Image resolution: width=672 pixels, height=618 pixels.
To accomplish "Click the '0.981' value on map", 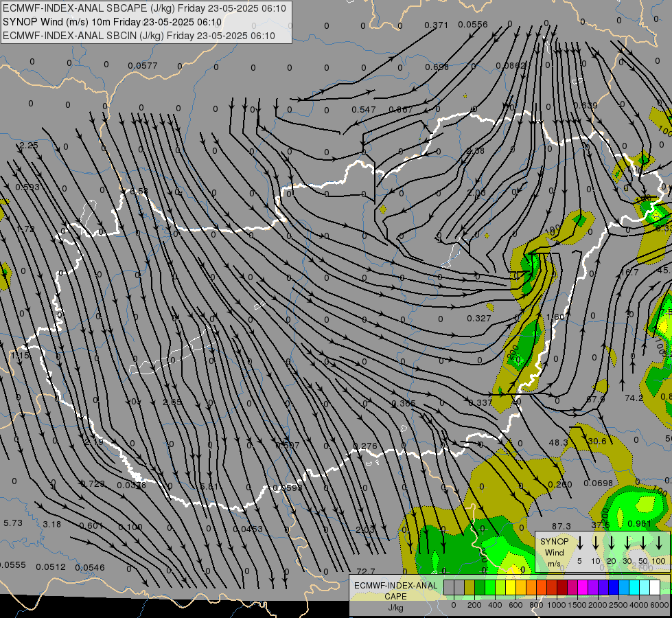I will (639, 524).
